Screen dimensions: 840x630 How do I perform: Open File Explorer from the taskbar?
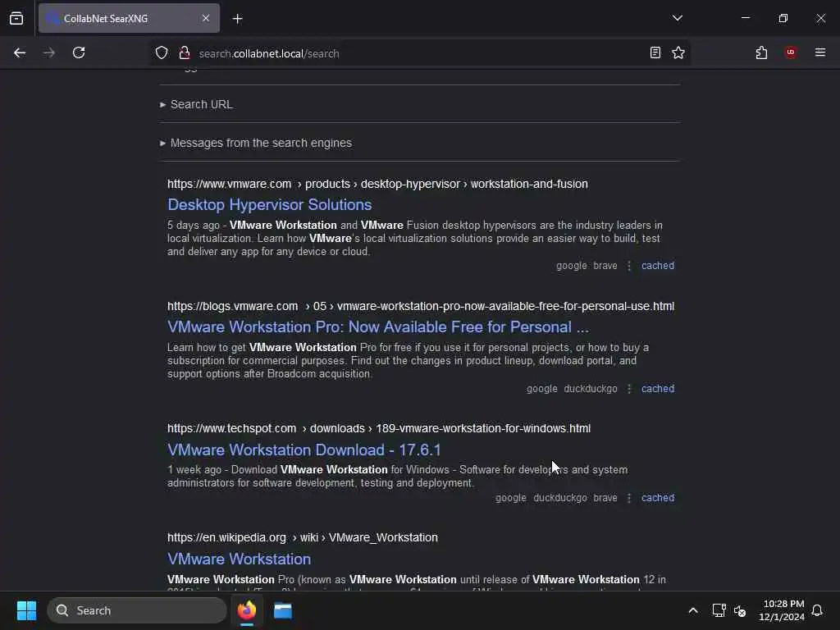coord(283,610)
